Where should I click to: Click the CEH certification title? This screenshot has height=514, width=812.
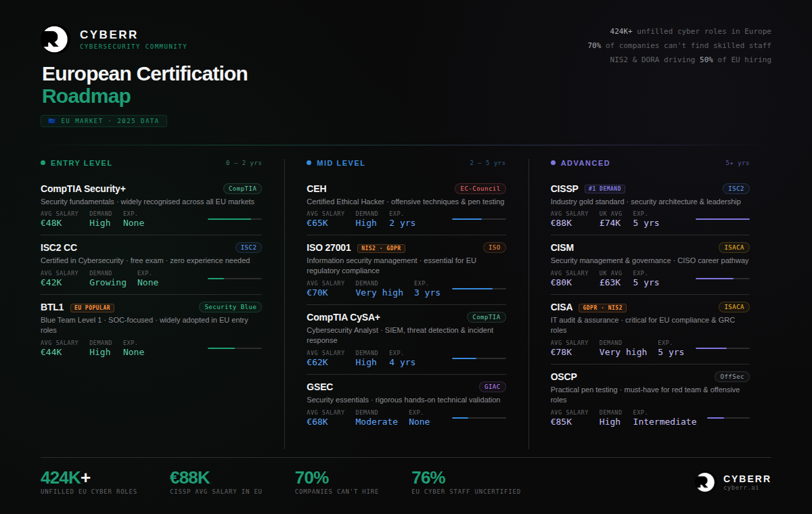[x=317, y=189]
